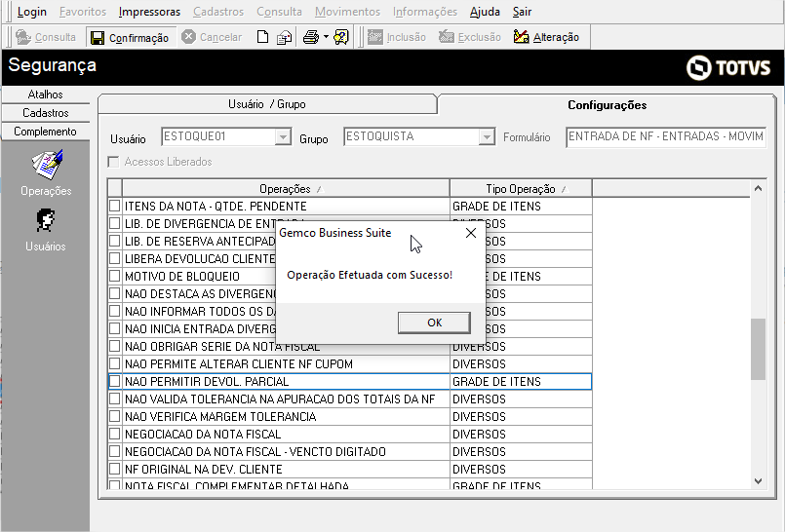Check NAO VALIDA TOLERANCIA NA APURACAO row
785x532 pixels.
[115, 399]
